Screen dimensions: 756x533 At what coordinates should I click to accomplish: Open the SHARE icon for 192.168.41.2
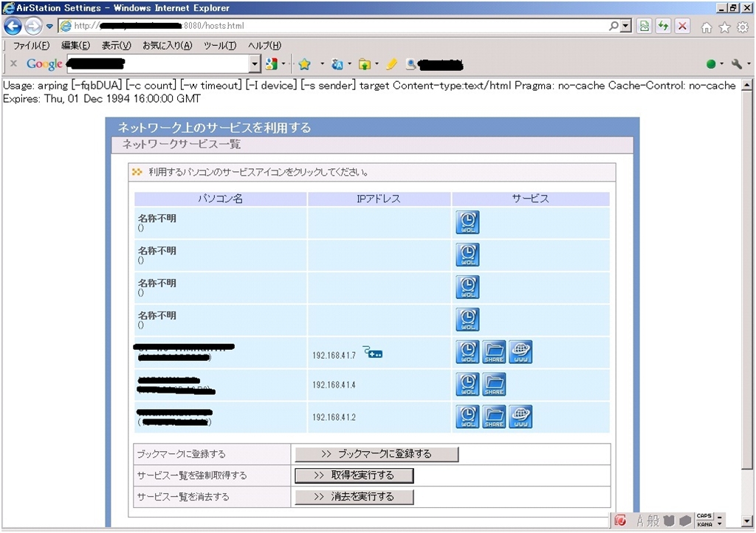point(494,416)
